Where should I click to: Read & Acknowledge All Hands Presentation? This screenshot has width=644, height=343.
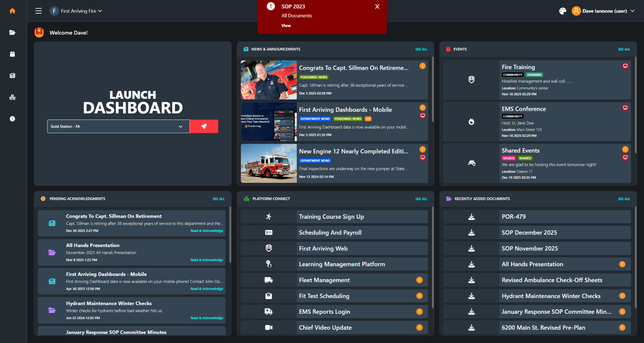207,260
